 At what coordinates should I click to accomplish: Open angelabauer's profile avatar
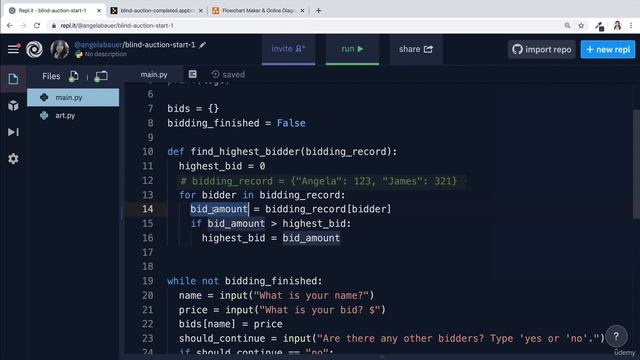click(60, 49)
